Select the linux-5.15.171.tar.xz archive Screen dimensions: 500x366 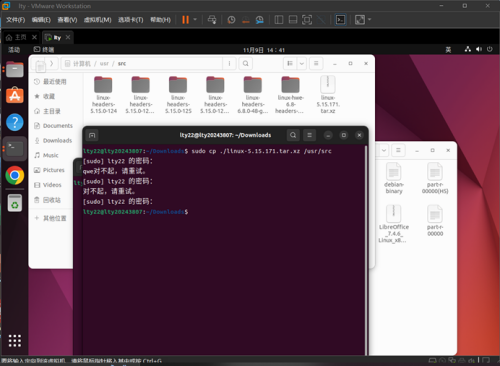(328, 95)
